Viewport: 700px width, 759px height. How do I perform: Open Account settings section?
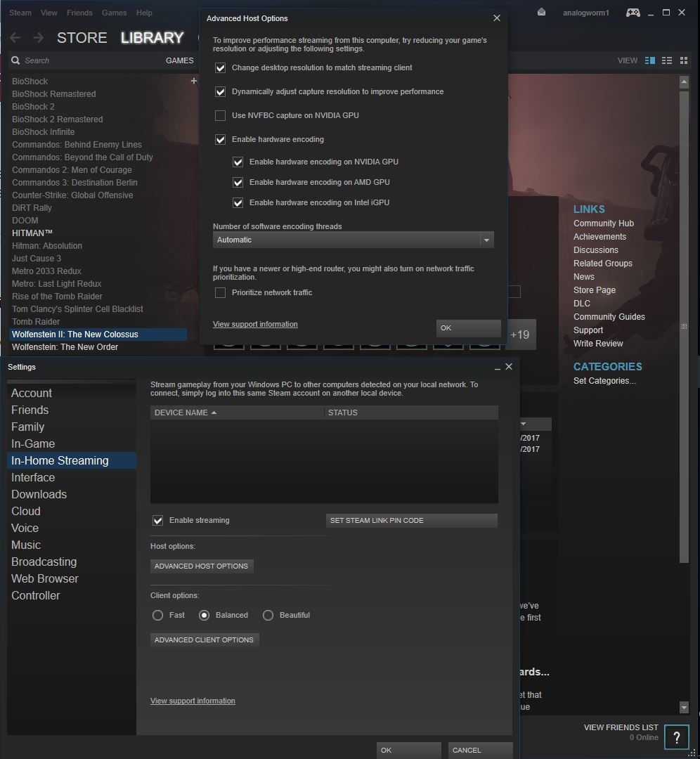(x=72, y=393)
